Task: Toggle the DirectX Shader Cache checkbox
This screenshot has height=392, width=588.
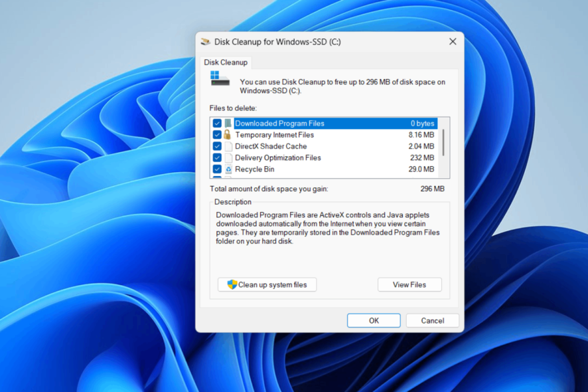Action: pyautogui.click(x=217, y=146)
